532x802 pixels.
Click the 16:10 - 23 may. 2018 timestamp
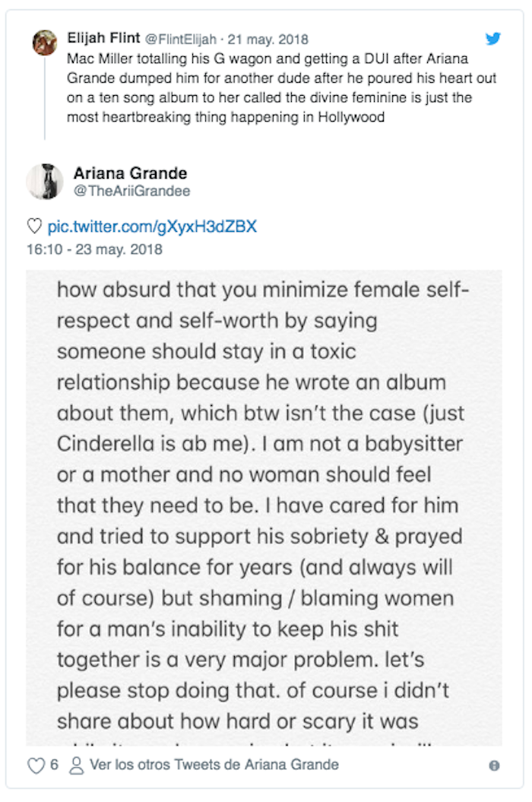click(94, 249)
